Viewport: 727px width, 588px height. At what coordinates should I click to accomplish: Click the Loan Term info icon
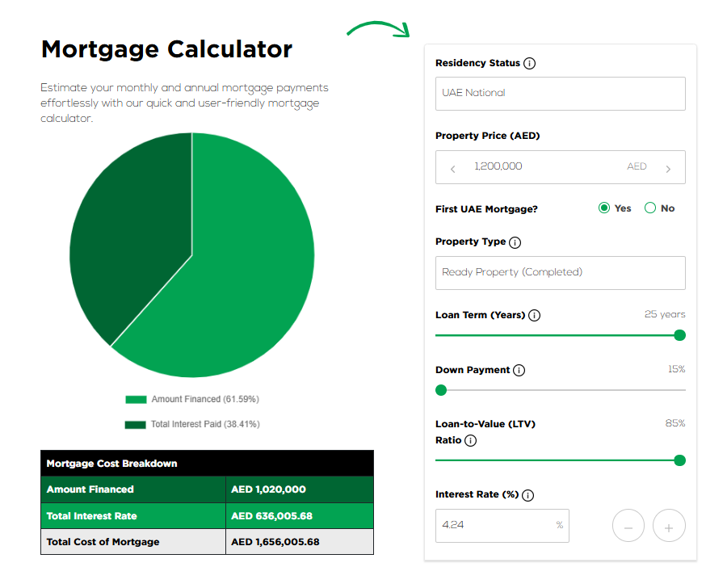[535, 316]
